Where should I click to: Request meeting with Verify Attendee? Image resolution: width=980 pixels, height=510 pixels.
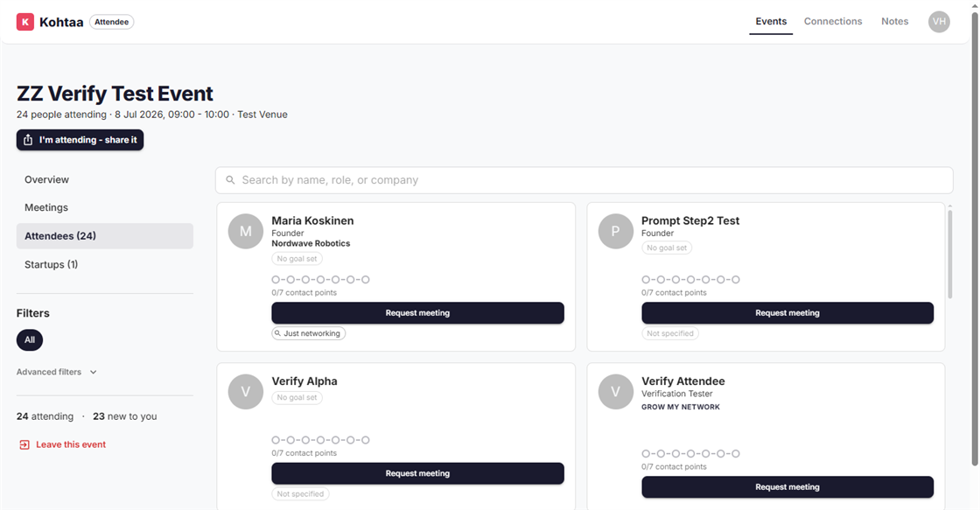[787, 487]
